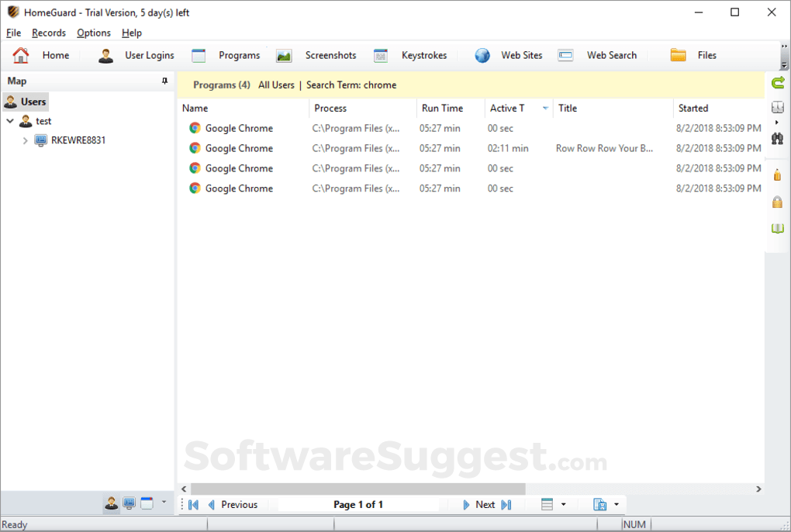Open the Options menu

pyautogui.click(x=93, y=33)
